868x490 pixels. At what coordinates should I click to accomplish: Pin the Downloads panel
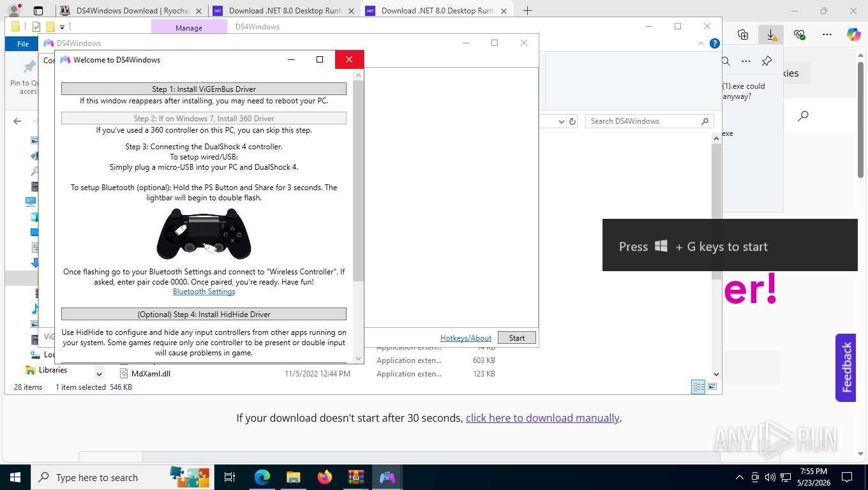[x=767, y=61]
